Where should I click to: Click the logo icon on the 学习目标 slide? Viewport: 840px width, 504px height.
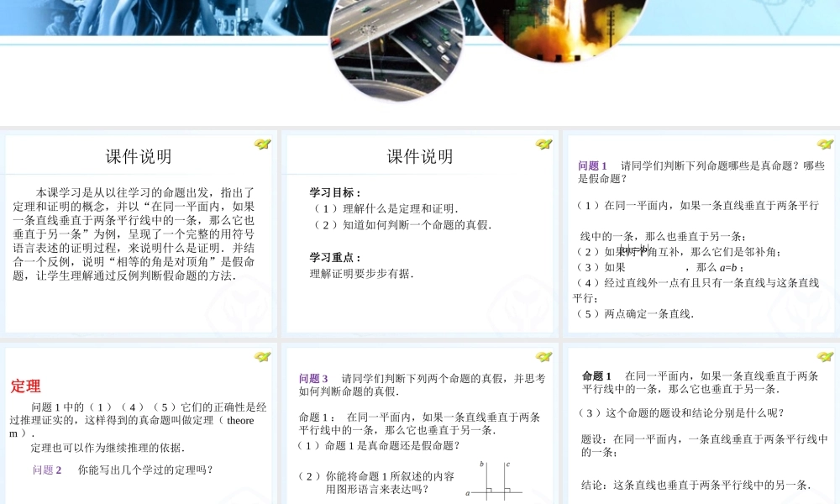pos(543,144)
